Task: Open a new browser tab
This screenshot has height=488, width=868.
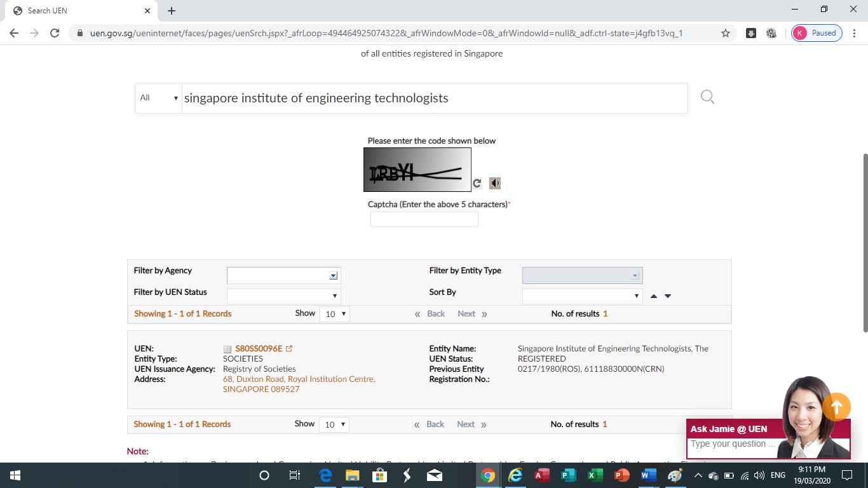Action: 172,11
